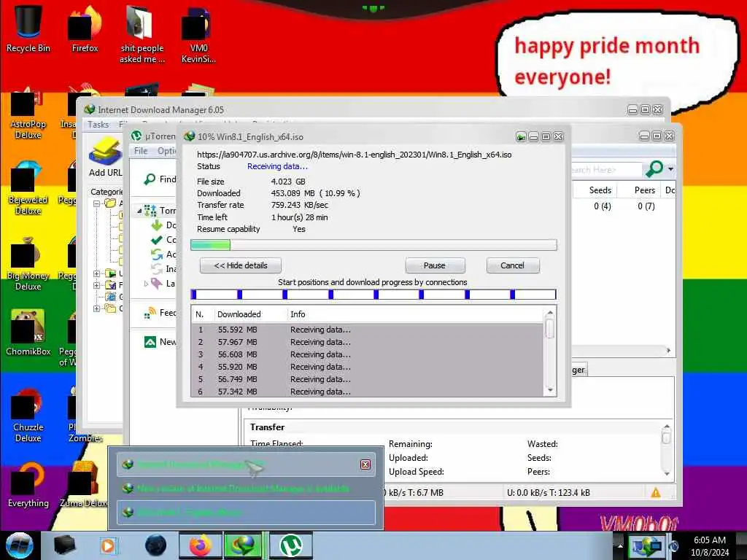Click the uTorrent search input field
Viewport: 747px width, 560px height.
[606, 169]
